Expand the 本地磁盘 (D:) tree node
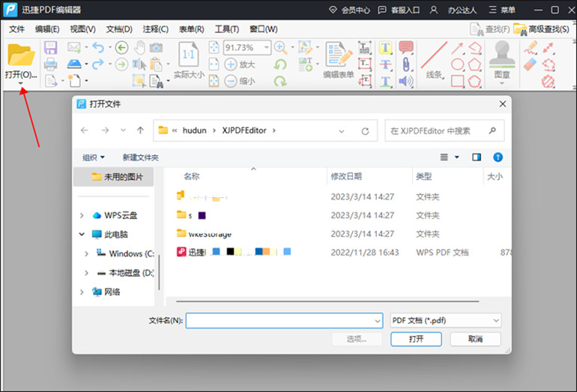Screen dimensions: 577x392 click(86, 273)
